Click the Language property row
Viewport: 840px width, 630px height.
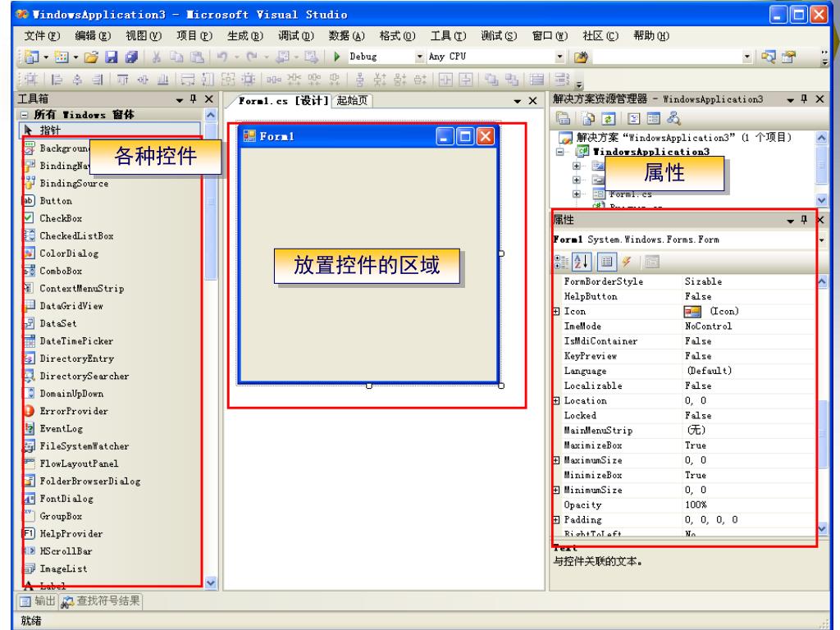tap(683, 371)
